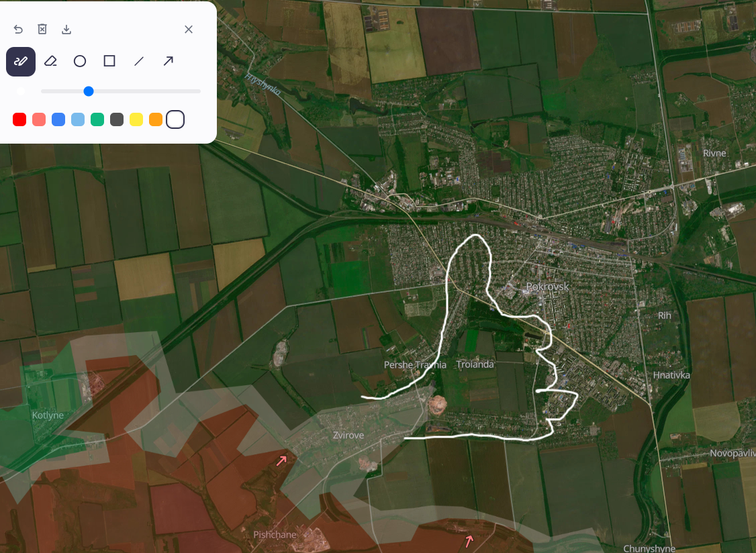This screenshot has height=553, width=756.
Task: Close the drawing tools panel
Action: point(189,30)
